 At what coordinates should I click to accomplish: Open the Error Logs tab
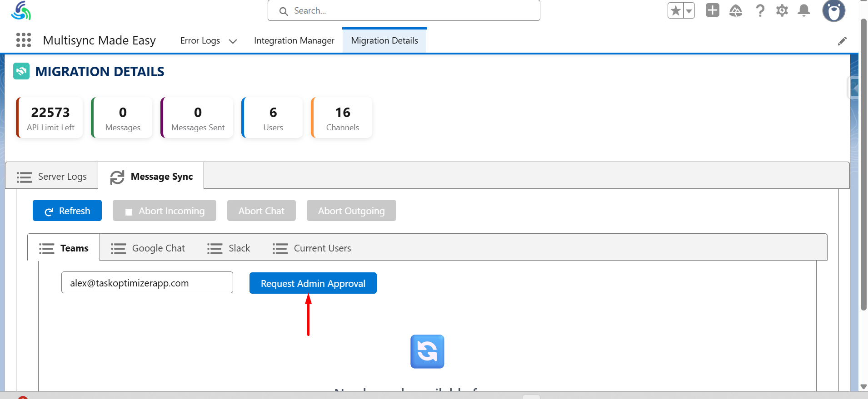(200, 41)
